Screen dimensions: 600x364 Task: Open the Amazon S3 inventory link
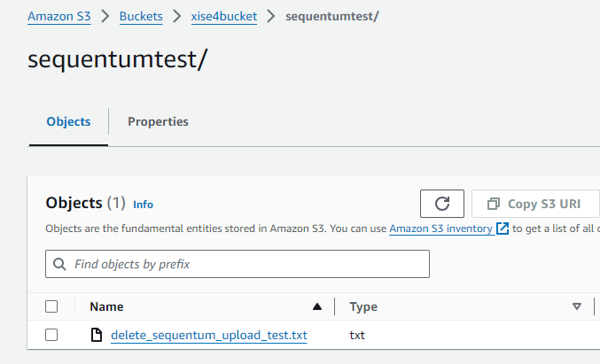(440, 228)
